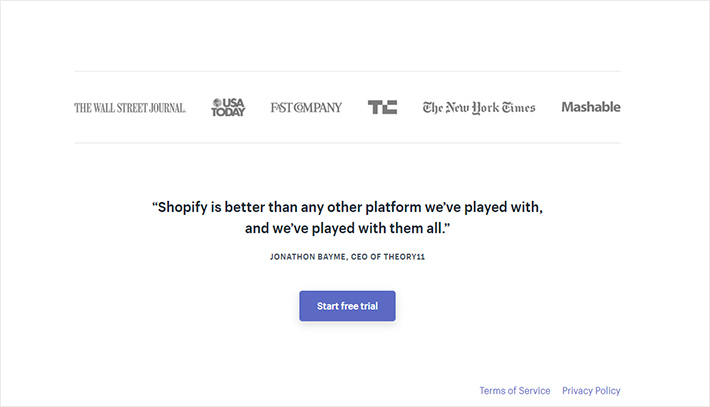Click the line ending 'with them all.'
Image resolution: width=710 pixels, height=407 pixels.
(x=347, y=228)
